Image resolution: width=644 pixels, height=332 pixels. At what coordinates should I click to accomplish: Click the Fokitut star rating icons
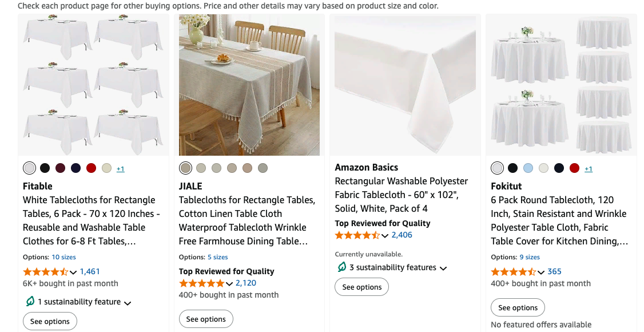tap(514, 272)
